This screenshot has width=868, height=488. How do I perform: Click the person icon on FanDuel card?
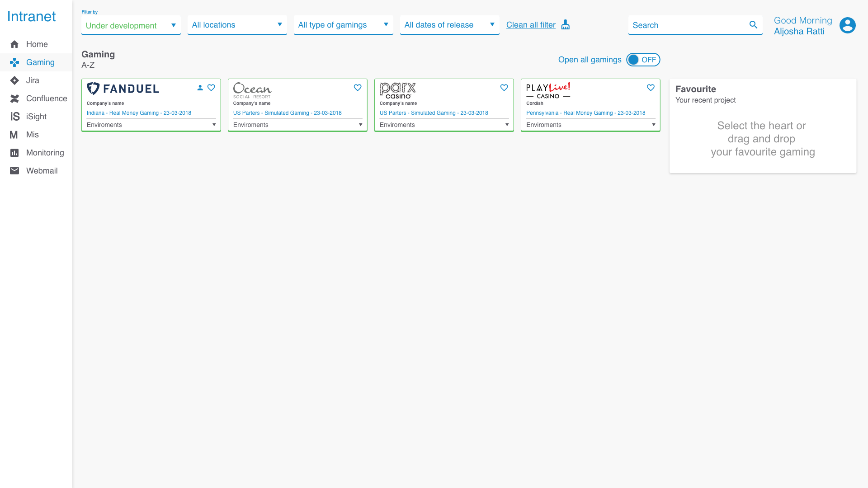tap(200, 88)
